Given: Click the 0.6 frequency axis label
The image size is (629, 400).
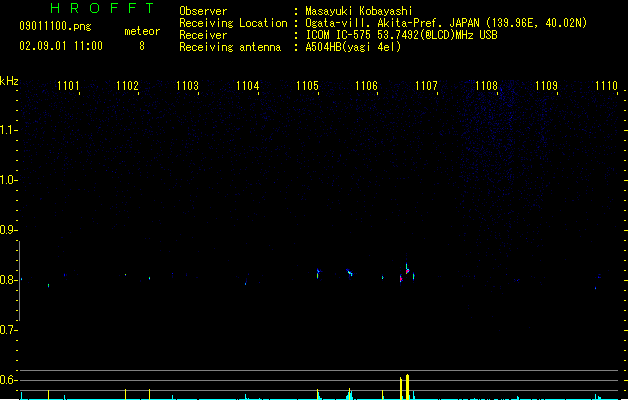Looking at the screenshot, I should (8, 380).
